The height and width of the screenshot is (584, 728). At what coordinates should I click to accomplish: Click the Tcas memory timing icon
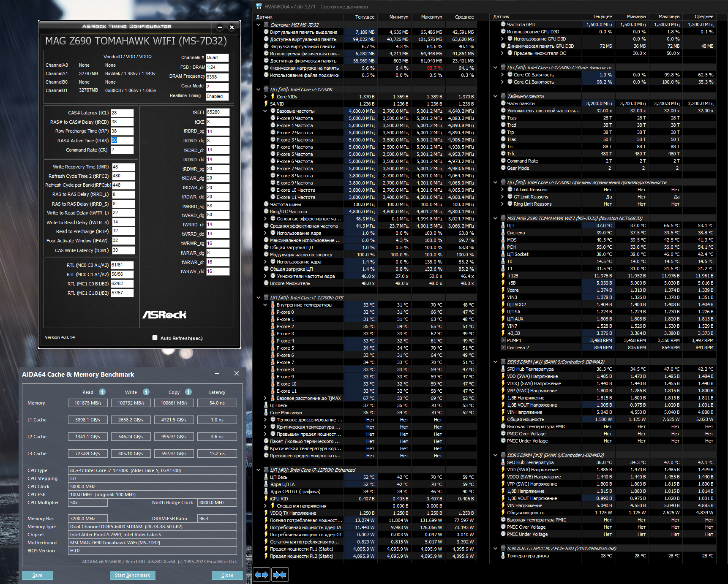pyautogui.click(x=503, y=118)
